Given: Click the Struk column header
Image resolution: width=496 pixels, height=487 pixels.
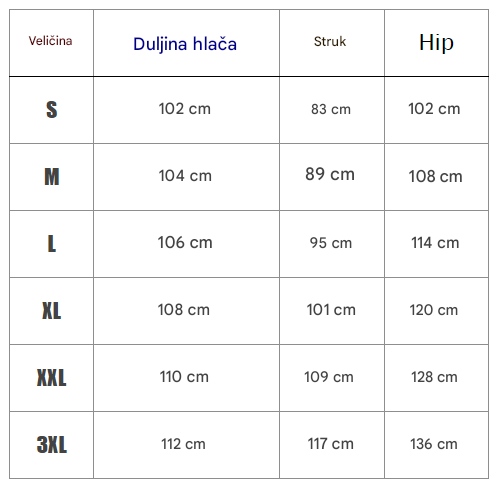Looking at the screenshot, I should tap(330, 42).
